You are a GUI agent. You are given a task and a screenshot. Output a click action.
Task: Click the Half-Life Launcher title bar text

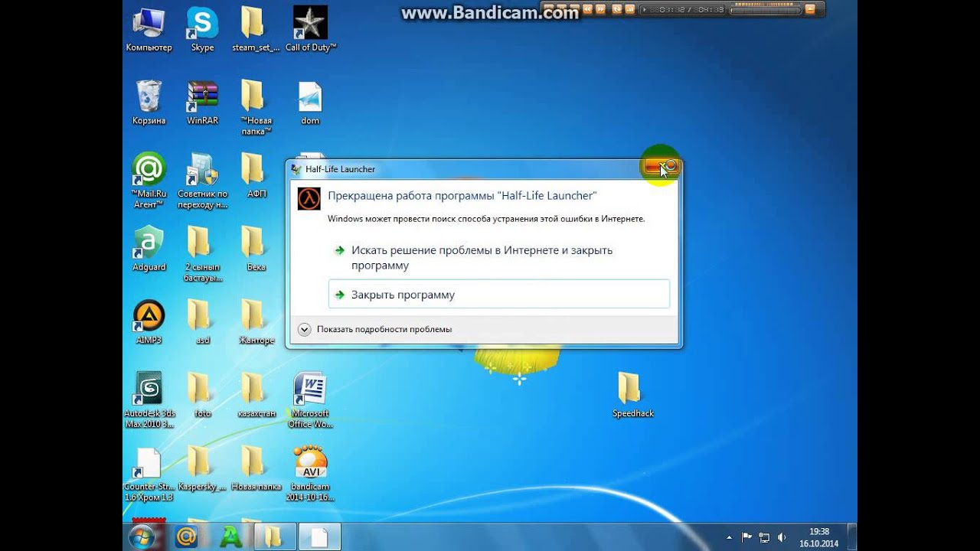pos(340,169)
